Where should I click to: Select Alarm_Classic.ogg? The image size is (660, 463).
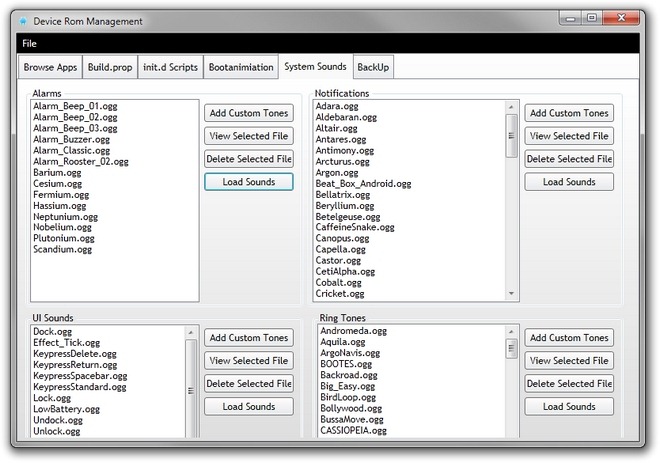click(72, 150)
